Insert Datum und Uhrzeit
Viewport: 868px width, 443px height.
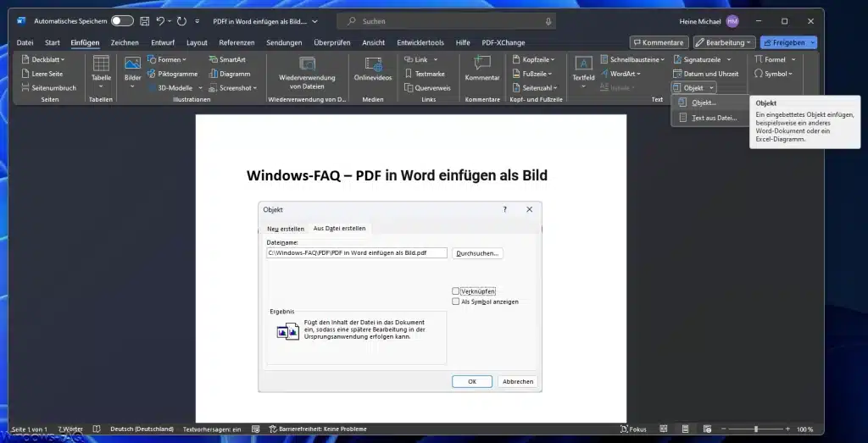[x=706, y=74]
